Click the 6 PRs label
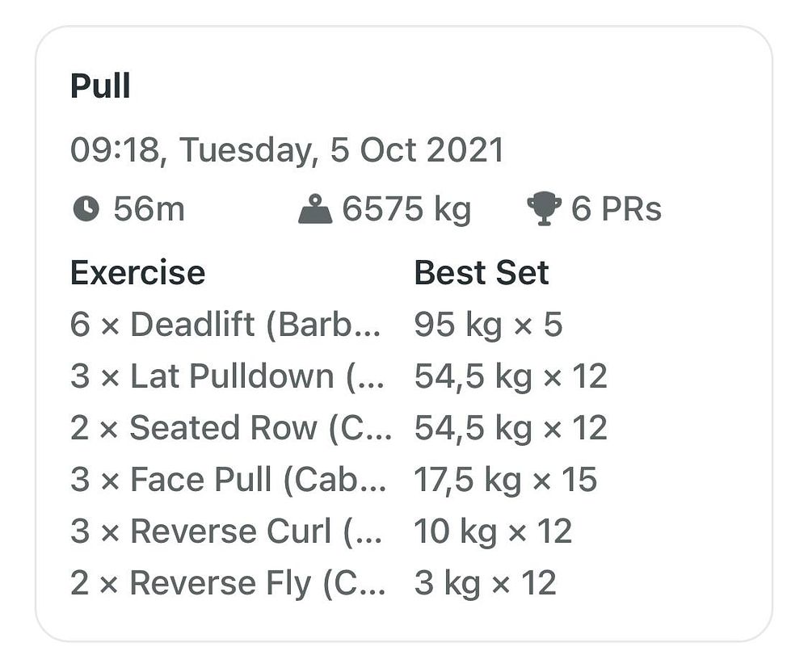808x672 pixels. pyautogui.click(x=617, y=209)
